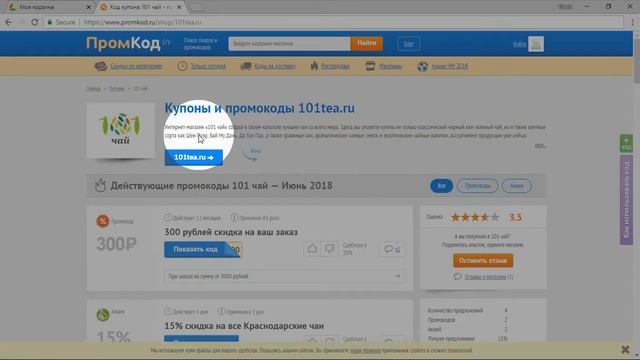Click the outlined button right of Найти
Image resolution: width=640 pixels, height=360 pixels.
(409, 44)
